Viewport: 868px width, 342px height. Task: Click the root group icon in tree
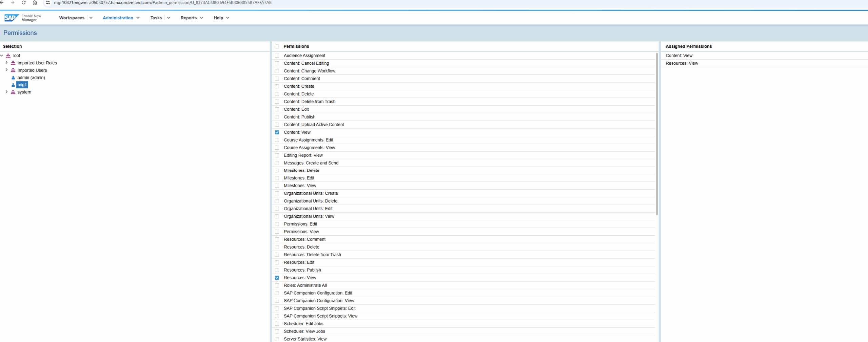8,56
